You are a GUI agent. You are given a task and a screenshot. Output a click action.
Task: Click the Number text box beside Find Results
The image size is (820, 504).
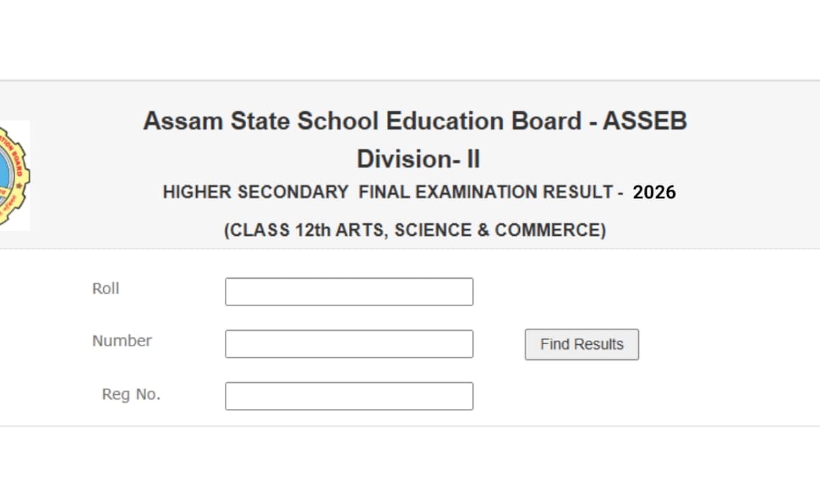click(x=349, y=344)
